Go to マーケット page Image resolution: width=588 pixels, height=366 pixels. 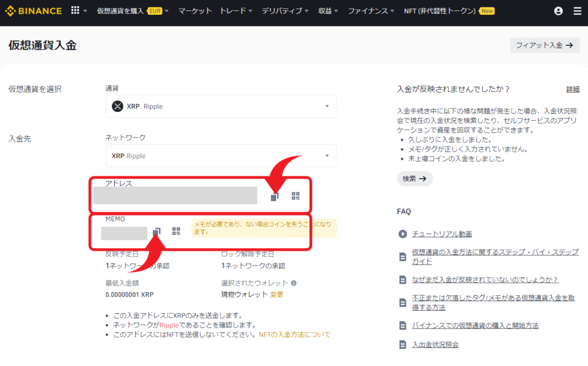(x=195, y=11)
